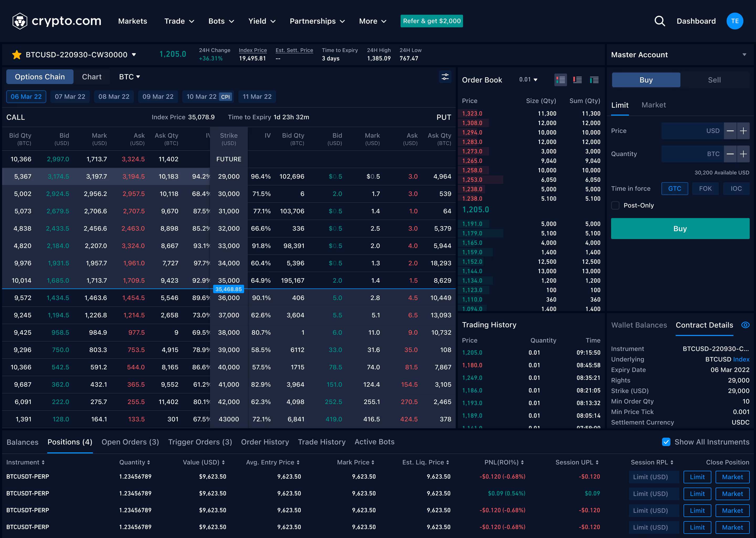Viewport: 756px width, 538px height.
Task: Click the Price USD input field
Action: (x=692, y=131)
